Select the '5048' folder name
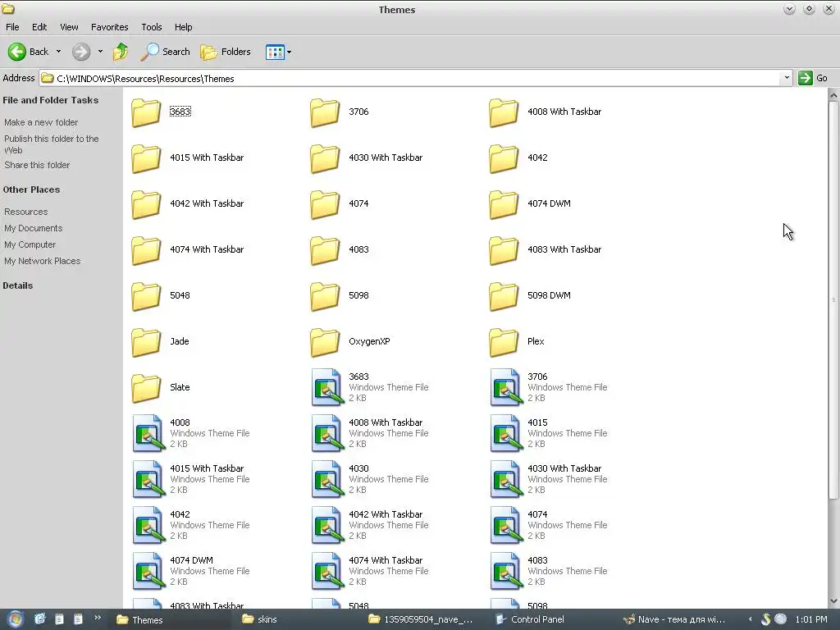The height and width of the screenshot is (630, 840). coord(180,295)
